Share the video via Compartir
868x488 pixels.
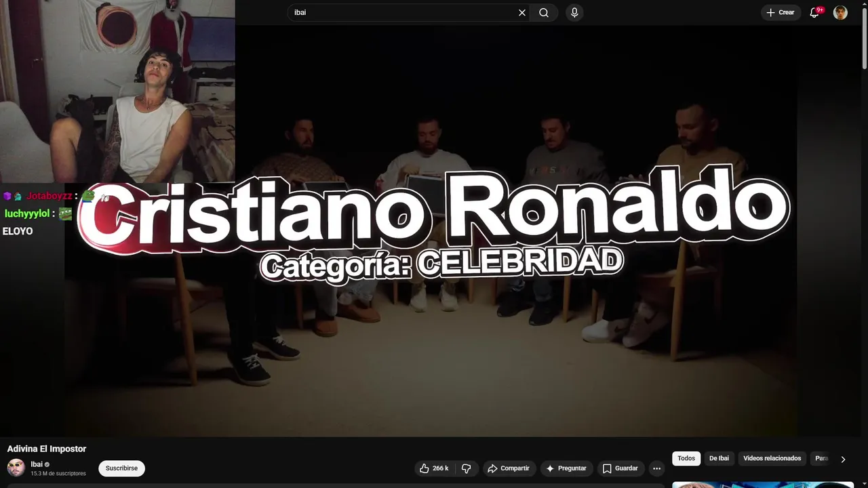tap(509, 468)
